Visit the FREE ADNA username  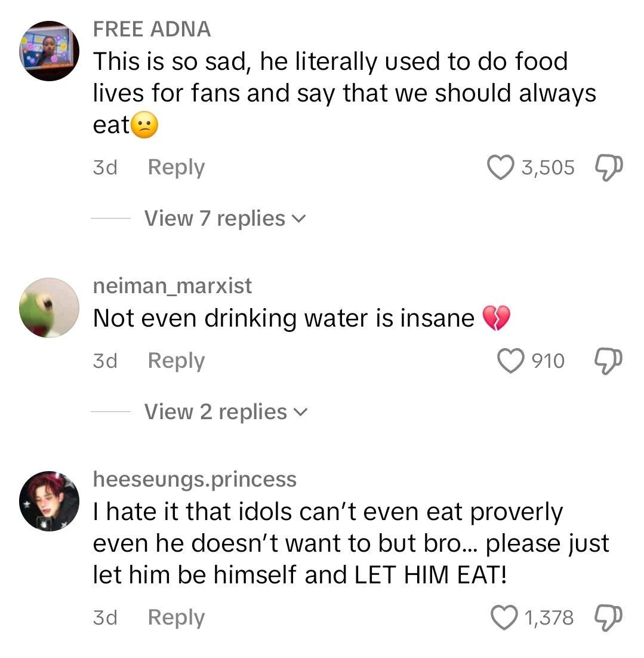click(x=152, y=29)
